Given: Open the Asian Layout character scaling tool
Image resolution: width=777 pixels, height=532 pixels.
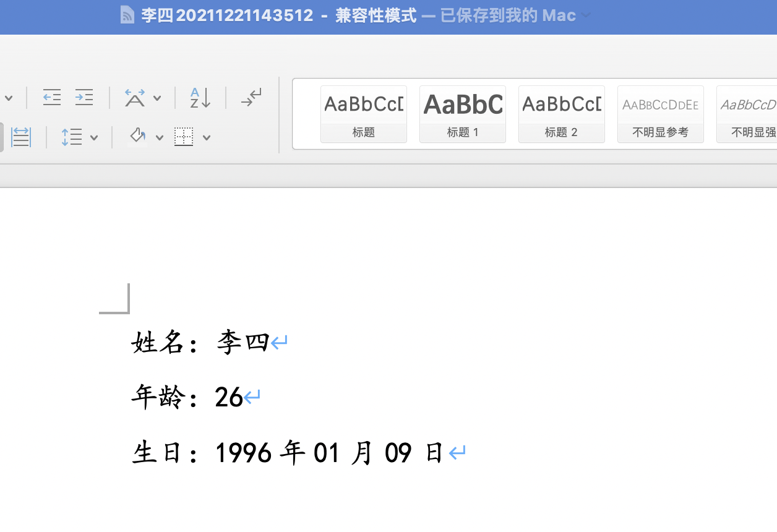Looking at the screenshot, I should pos(135,97).
